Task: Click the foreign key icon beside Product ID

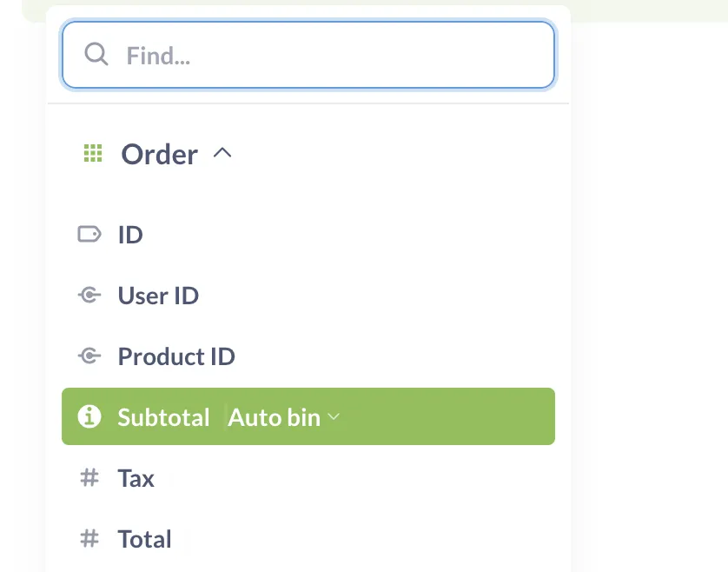Action: point(89,356)
